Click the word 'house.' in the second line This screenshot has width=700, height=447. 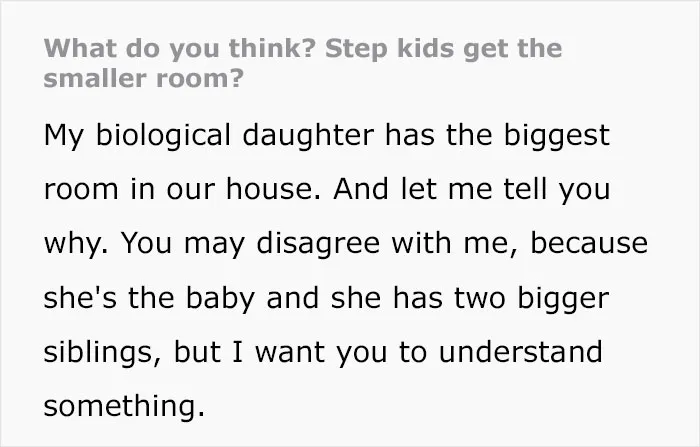(273, 189)
